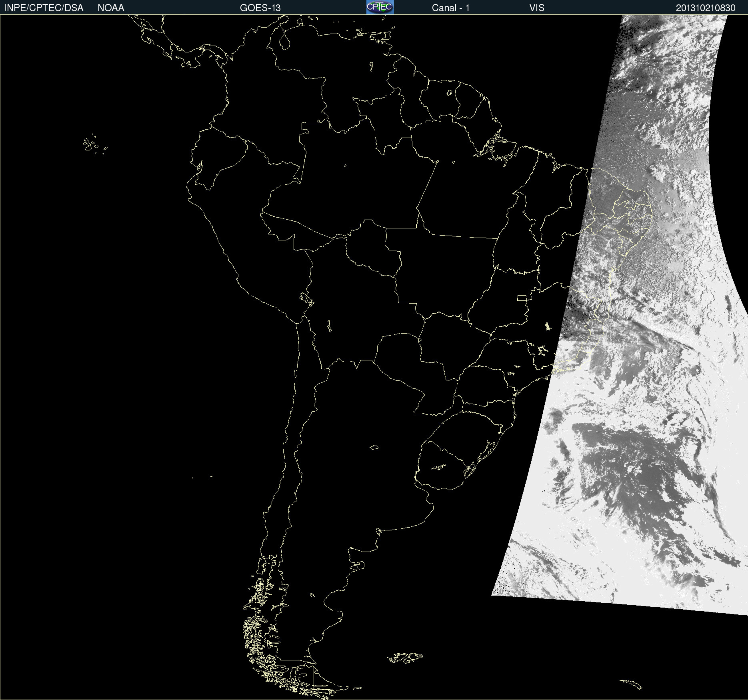This screenshot has width=748, height=700.
Task: Click the 201310210830 timestamp
Action: pos(705,8)
